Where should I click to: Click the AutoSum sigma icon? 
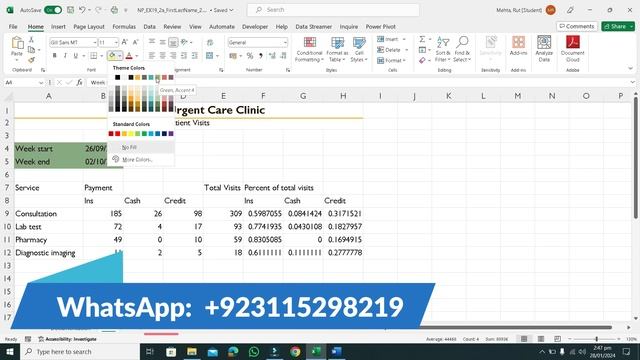click(x=422, y=39)
